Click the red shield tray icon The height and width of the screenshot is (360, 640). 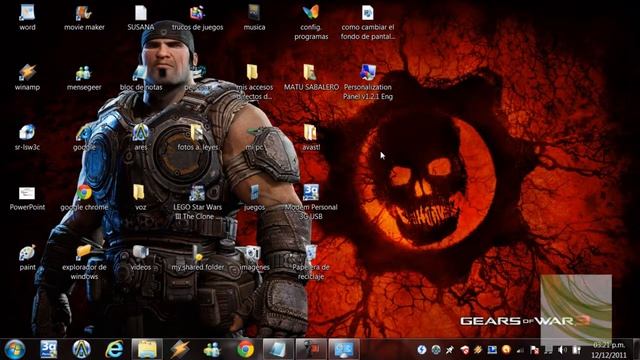(464, 349)
